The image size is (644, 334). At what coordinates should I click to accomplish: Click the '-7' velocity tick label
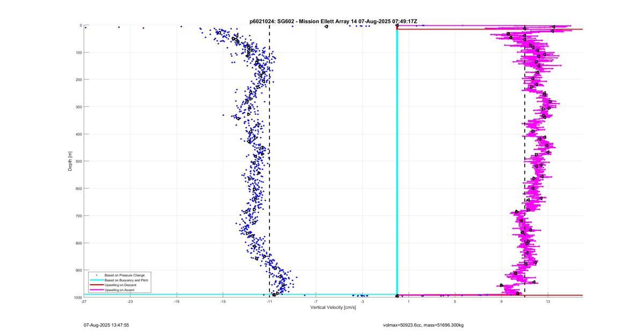(316, 302)
